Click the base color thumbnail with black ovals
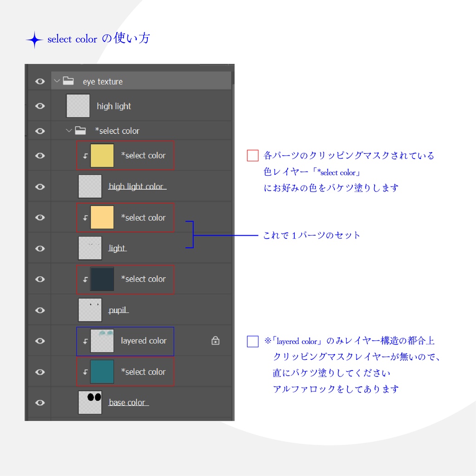 click(90, 403)
